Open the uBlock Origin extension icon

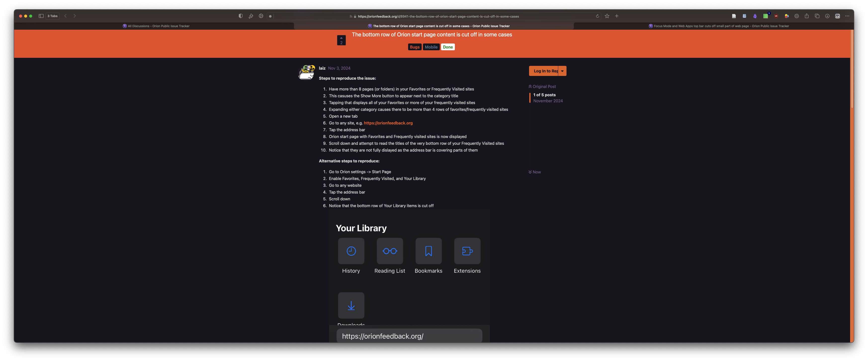(x=776, y=16)
